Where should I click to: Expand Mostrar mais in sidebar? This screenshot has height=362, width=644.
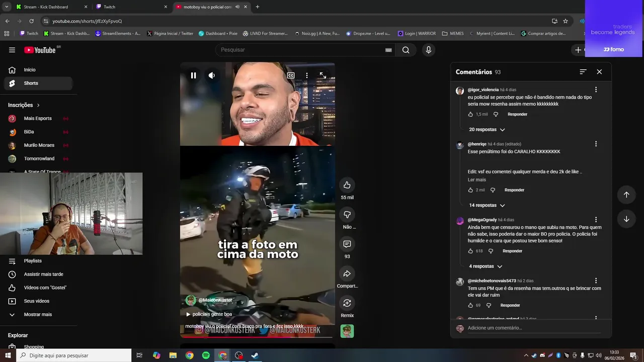(38, 315)
